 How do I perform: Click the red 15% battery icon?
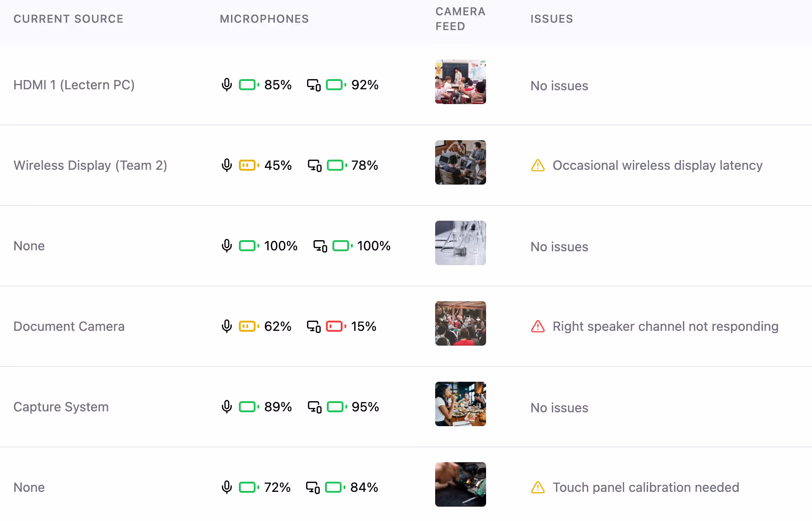336,326
